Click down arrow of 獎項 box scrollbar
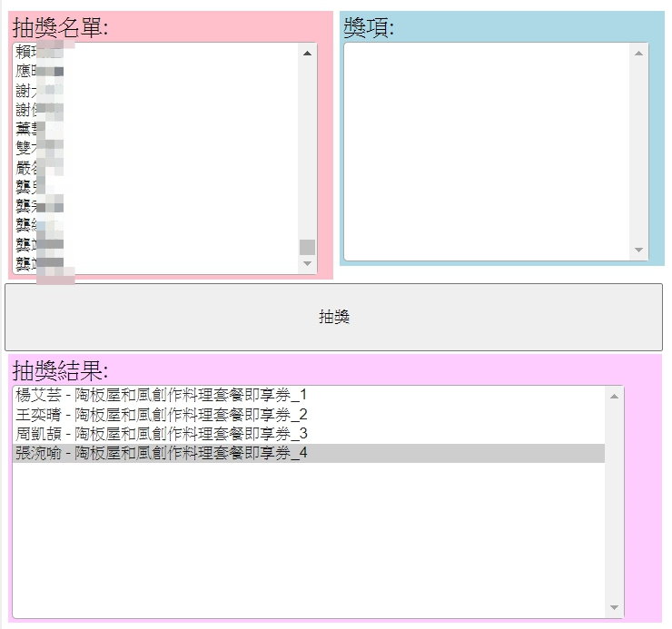This screenshot has height=629, width=672. (x=638, y=251)
